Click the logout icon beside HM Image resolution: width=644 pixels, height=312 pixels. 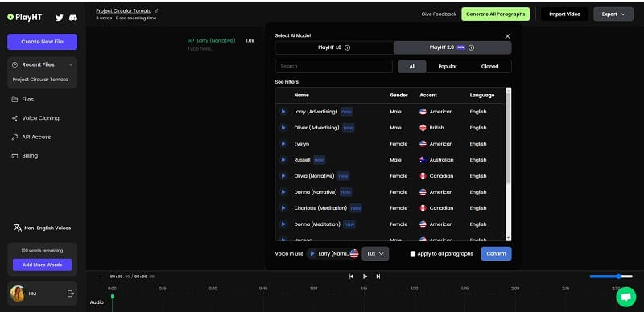(71, 294)
